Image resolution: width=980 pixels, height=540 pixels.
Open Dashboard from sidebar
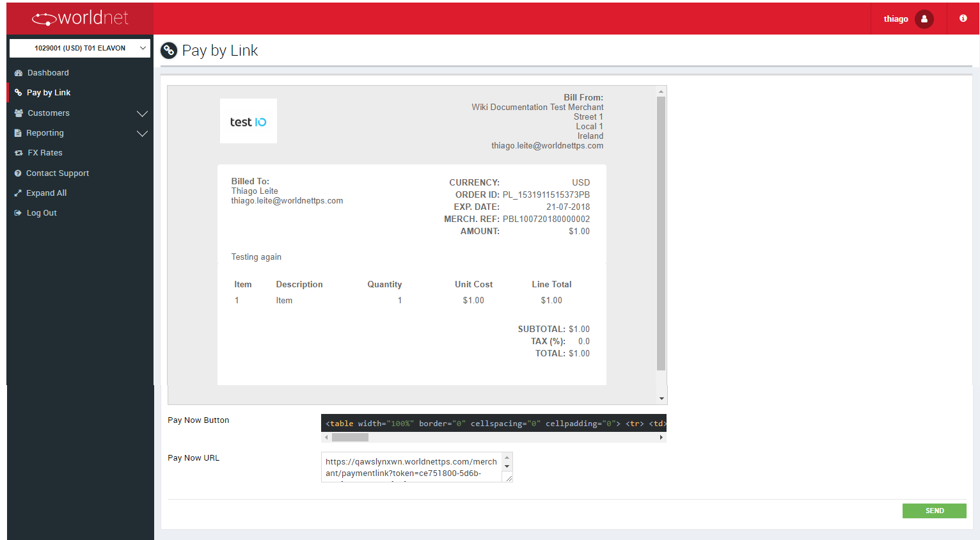(x=48, y=73)
